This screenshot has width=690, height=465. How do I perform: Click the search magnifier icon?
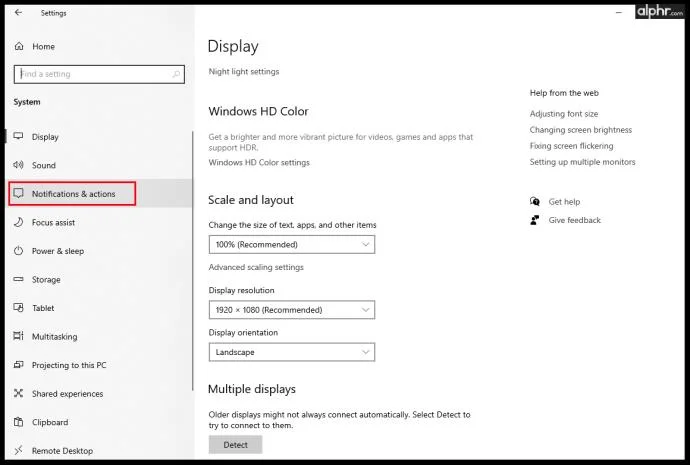[x=176, y=74]
